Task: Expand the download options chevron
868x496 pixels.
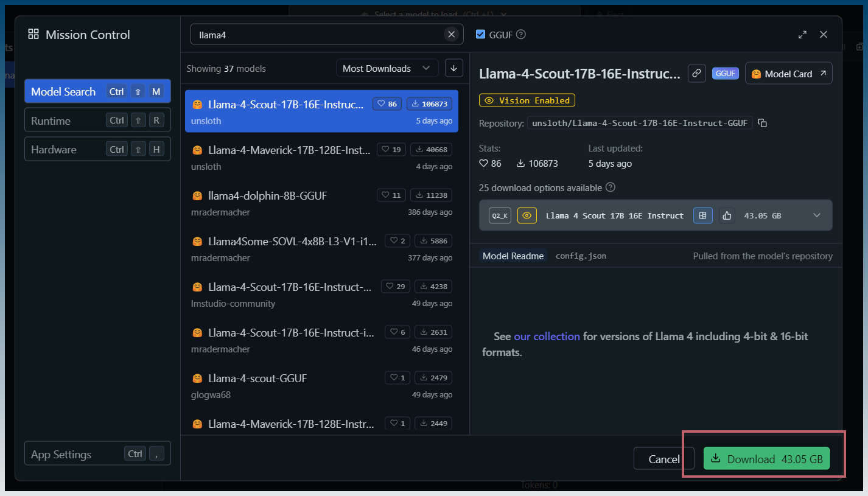Action: pyautogui.click(x=817, y=215)
